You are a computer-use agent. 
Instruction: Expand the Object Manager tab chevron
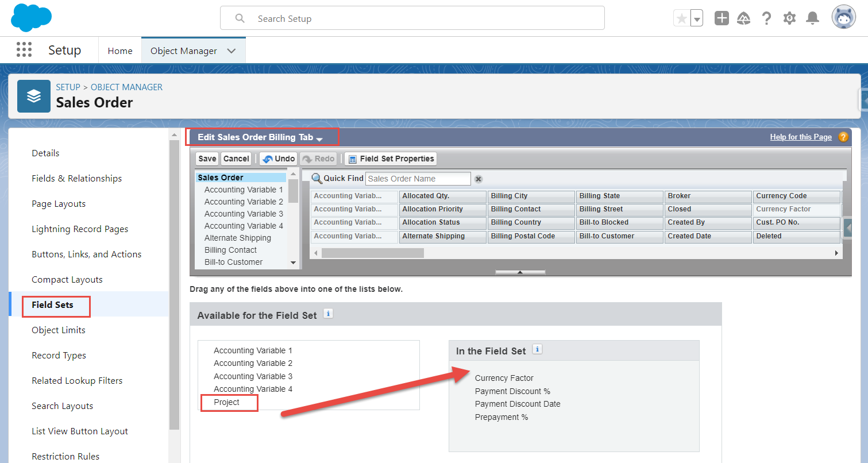point(232,51)
